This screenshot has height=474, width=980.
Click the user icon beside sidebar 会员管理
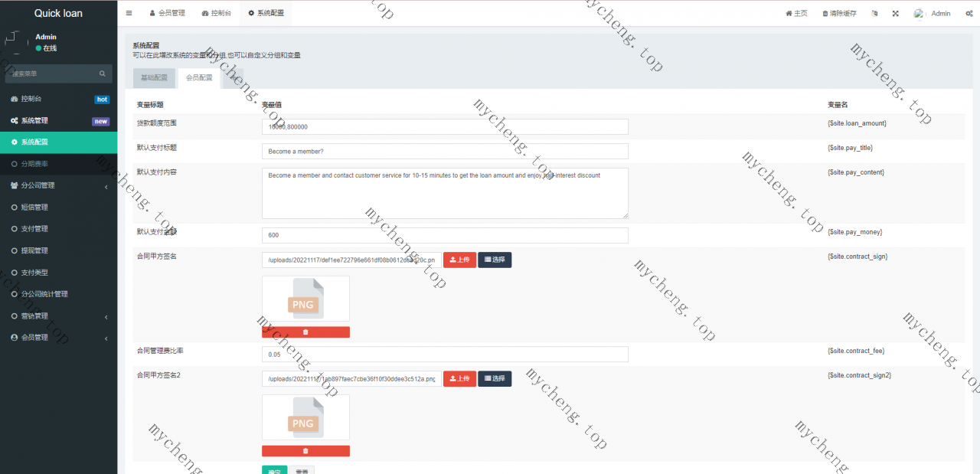(x=14, y=337)
